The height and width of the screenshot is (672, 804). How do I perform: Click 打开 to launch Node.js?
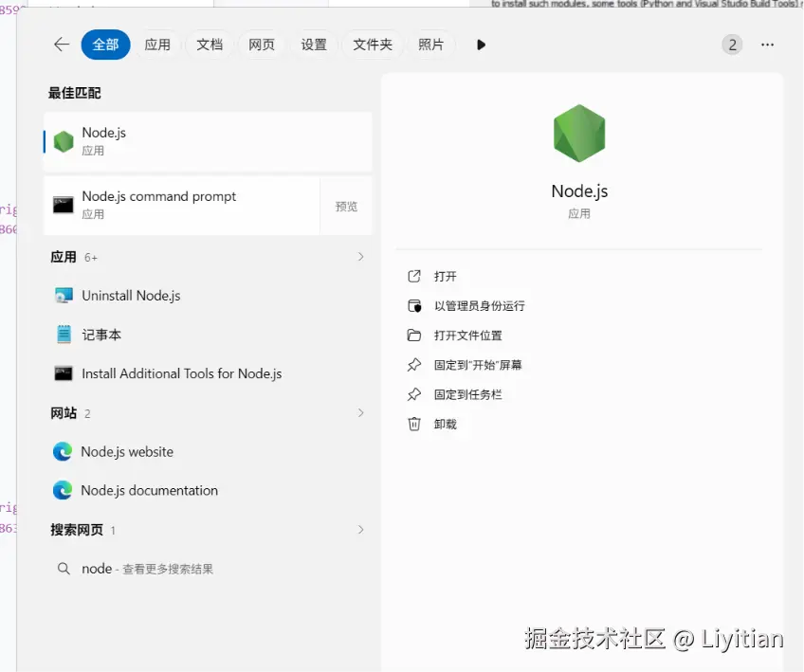click(445, 276)
